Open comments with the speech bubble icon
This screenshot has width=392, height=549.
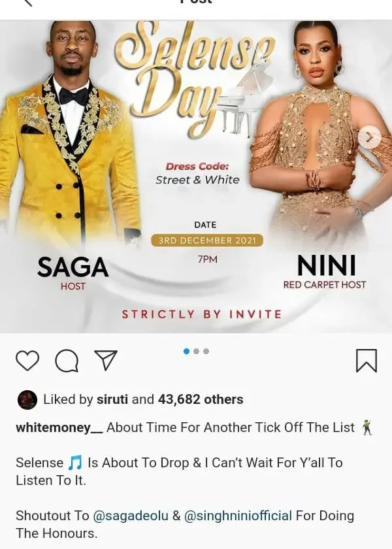point(67,361)
